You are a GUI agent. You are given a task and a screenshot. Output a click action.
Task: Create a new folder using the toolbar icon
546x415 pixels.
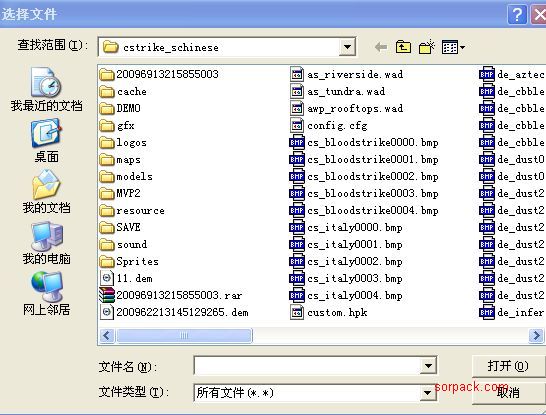(427, 47)
